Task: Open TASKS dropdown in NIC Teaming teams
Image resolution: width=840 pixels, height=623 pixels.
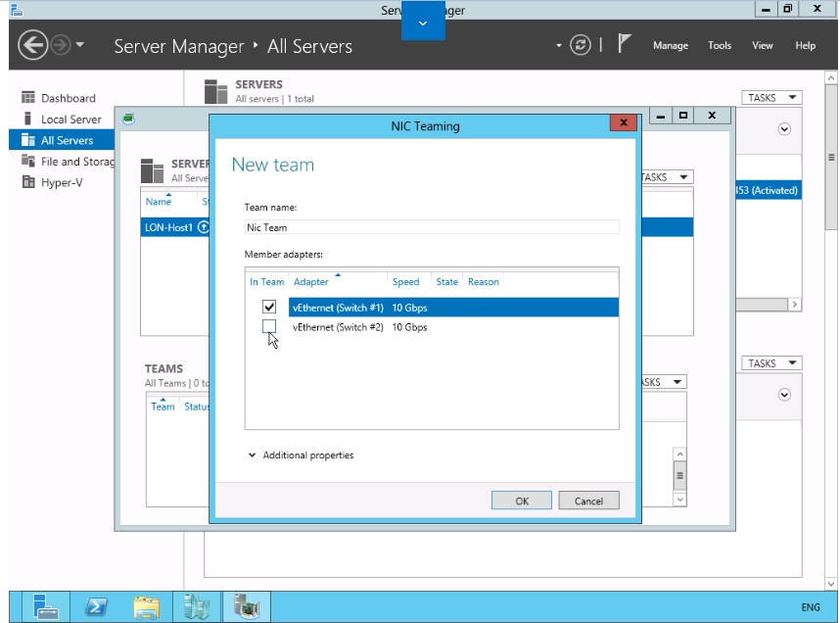Action: [x=663, y=382]
